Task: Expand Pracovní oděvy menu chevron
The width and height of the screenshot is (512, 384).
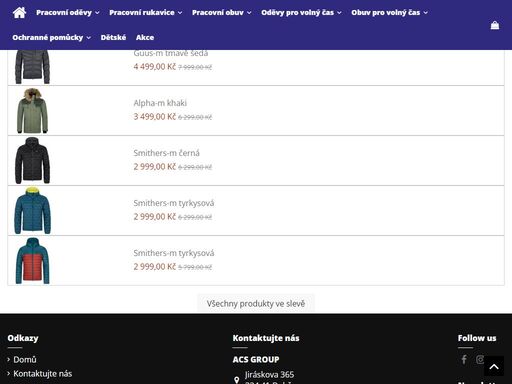Action: pyautogui.click(x=97, y=13)
